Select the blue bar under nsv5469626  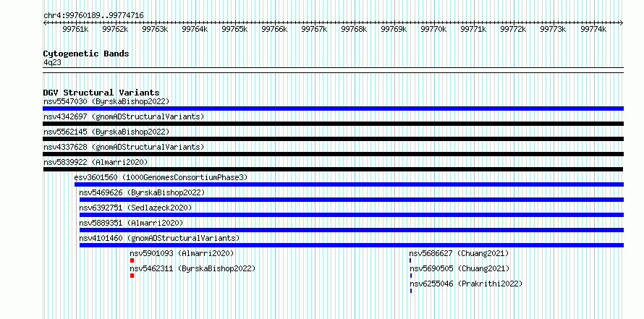352,200
